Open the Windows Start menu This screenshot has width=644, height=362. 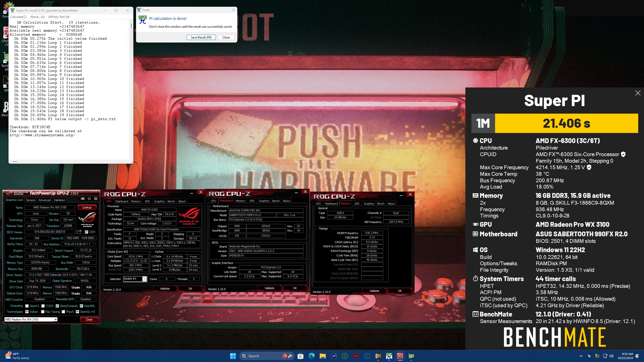tap(233, 356)
